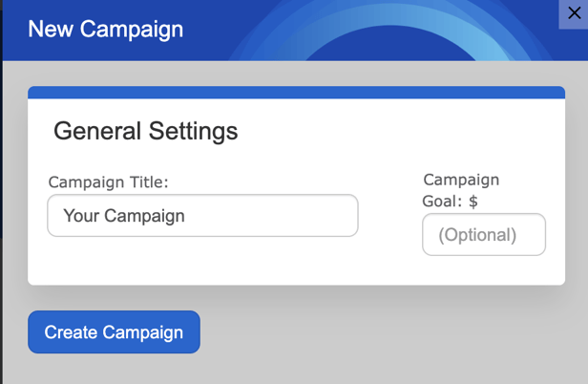Viewport: 588px width, 384px height.
Task: Click gray background beneath Create Campaign button
Action: tap(114, 369)
